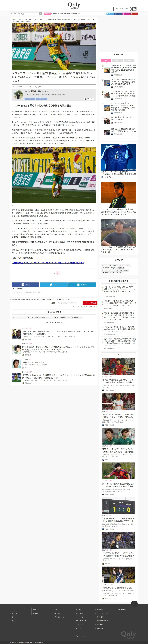
Task: Open HOT TAGS バルセロナ tag
Action: pos(124,270)
